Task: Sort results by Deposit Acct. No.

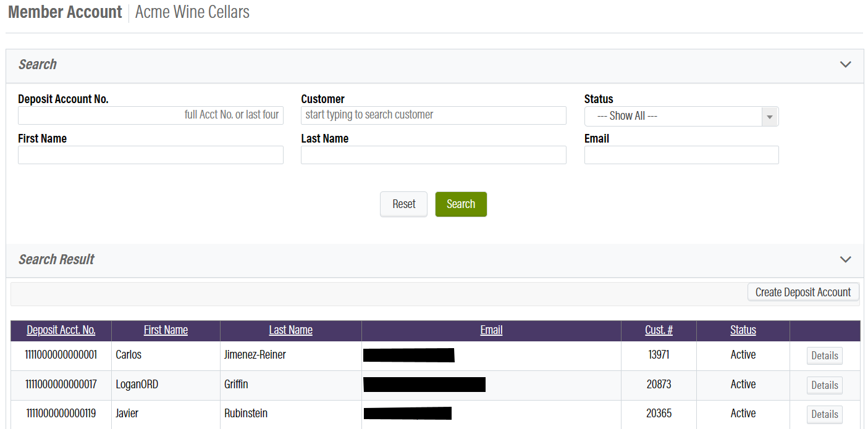Action: click(61, 330)
